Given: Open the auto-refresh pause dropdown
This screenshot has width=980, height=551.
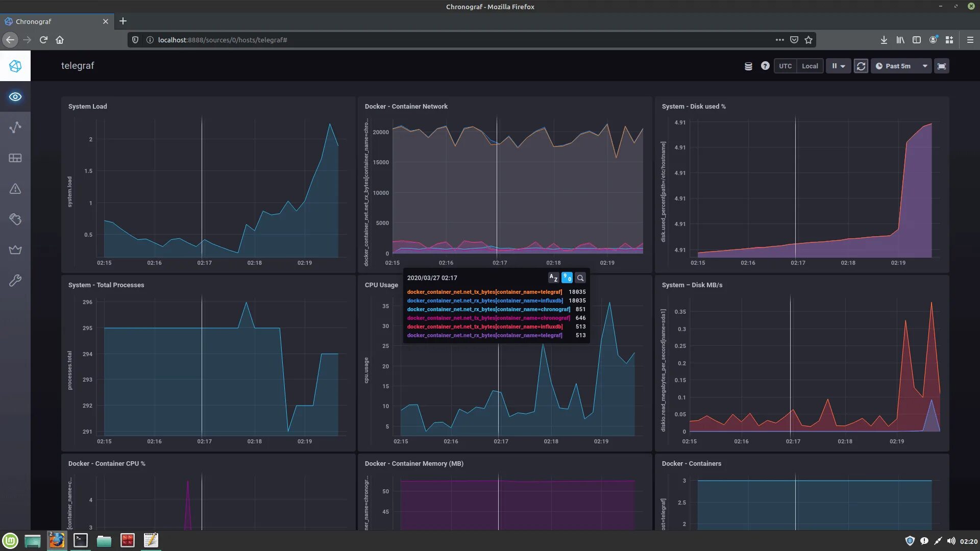Looking at the screenshot, I should [838, 66].
